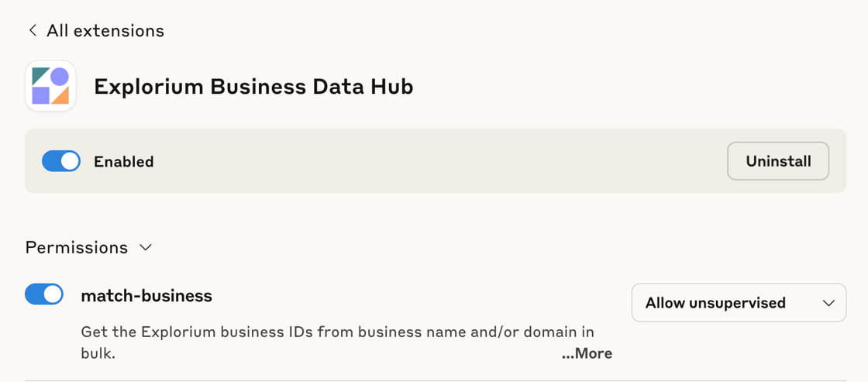Click the Permissions section heading
This screenshot has width=868, height=382.
(x=77, y=247)
